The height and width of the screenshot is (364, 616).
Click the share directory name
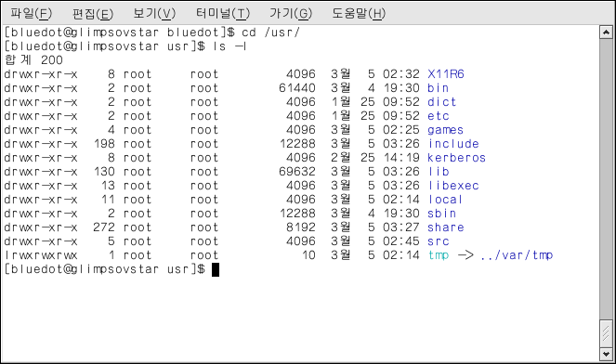[x=446, y=227]
